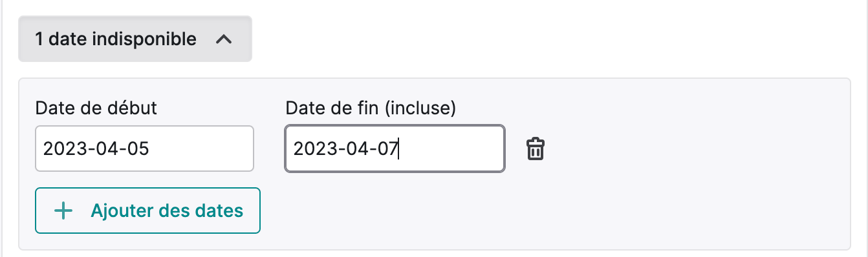Delete the date range with trash icon

coord(535,149)
